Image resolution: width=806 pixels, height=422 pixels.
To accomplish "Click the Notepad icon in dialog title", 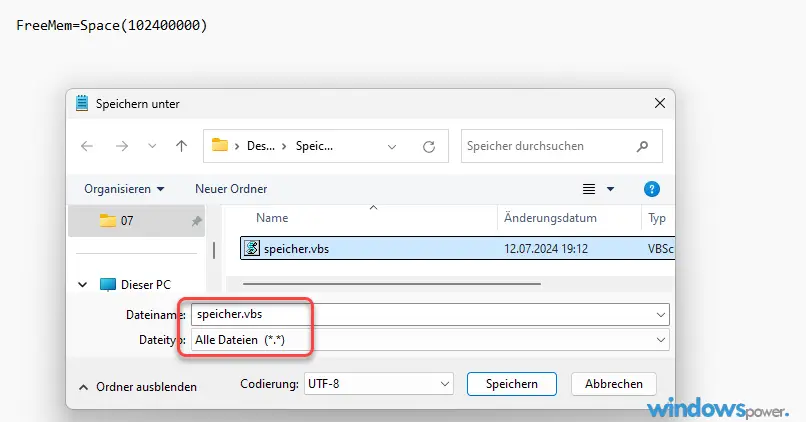I will coord(82,103).
